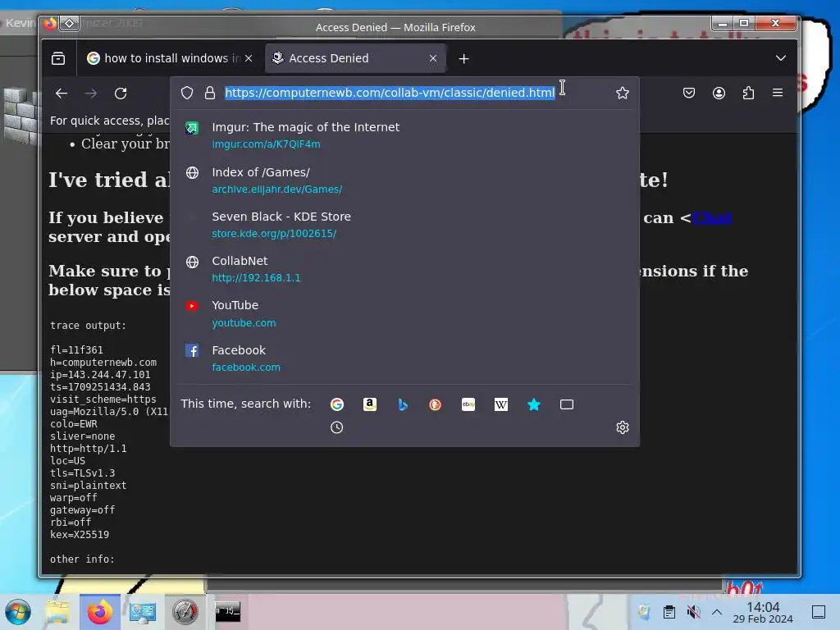The image size is (840, 630).
Task: Click the muted volume tray icon
Action: tap(693, 612)
